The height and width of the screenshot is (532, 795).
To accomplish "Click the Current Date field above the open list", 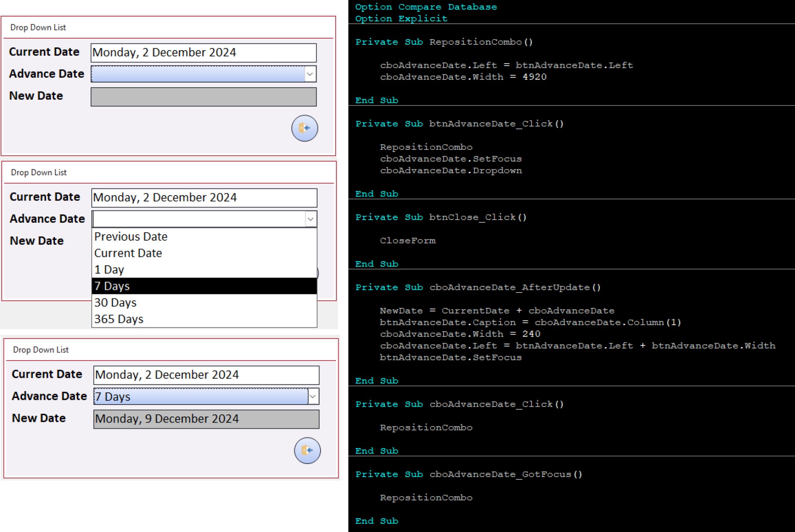I will click(204, 198).
